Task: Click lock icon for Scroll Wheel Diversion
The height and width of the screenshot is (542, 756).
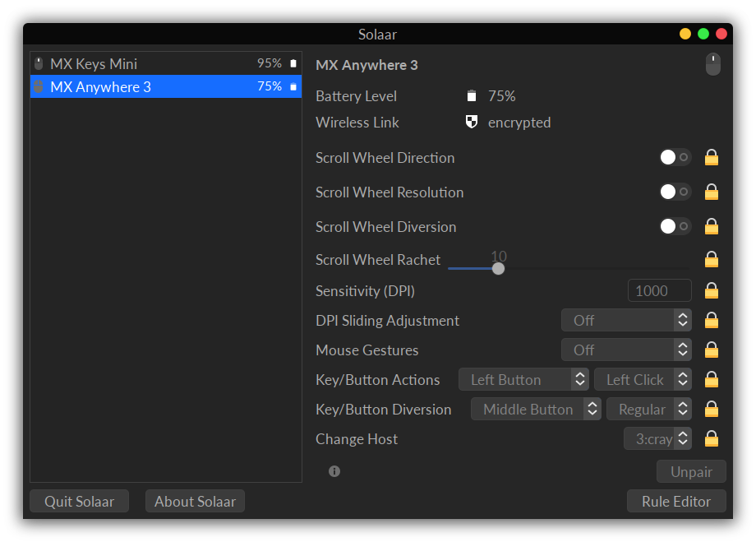Action: tap(711, 226)
